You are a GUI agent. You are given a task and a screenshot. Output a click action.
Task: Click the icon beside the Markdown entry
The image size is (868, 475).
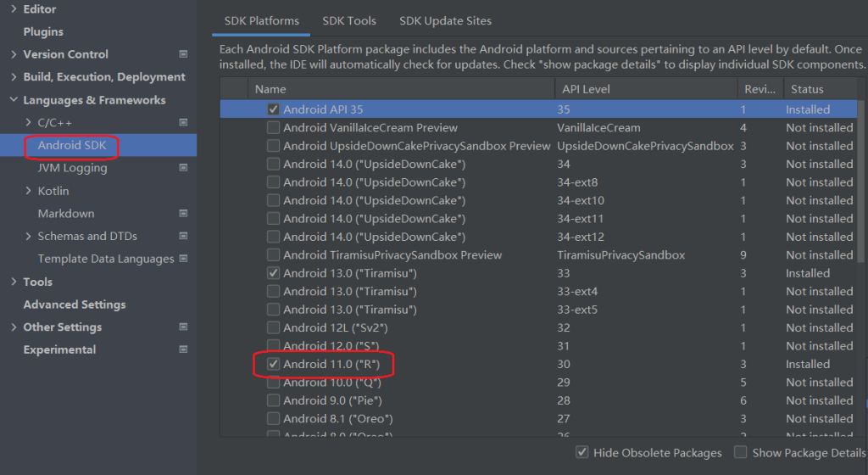click(x=183, y=214)
